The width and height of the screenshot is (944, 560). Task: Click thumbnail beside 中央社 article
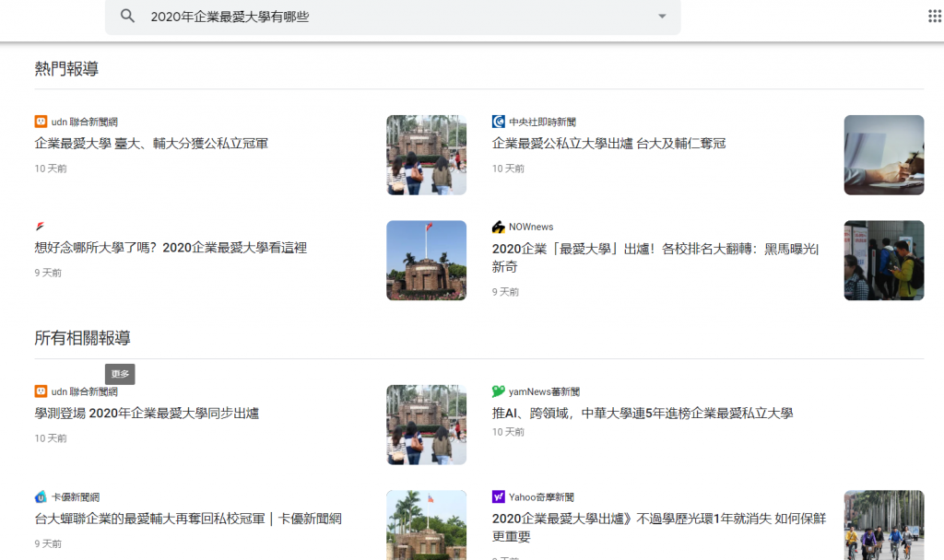click(x=883, y=155)
